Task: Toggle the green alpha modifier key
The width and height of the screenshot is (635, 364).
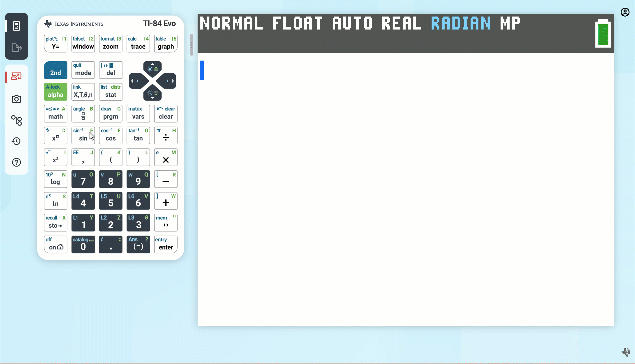Action: pyautogui.click(x=56, y=92)
